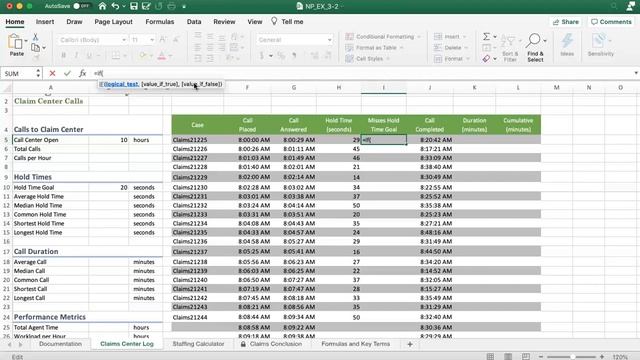This screenshot has height=360, width=640.
Task: Select Hold Time cell for Claims21226
Action: 338,149
